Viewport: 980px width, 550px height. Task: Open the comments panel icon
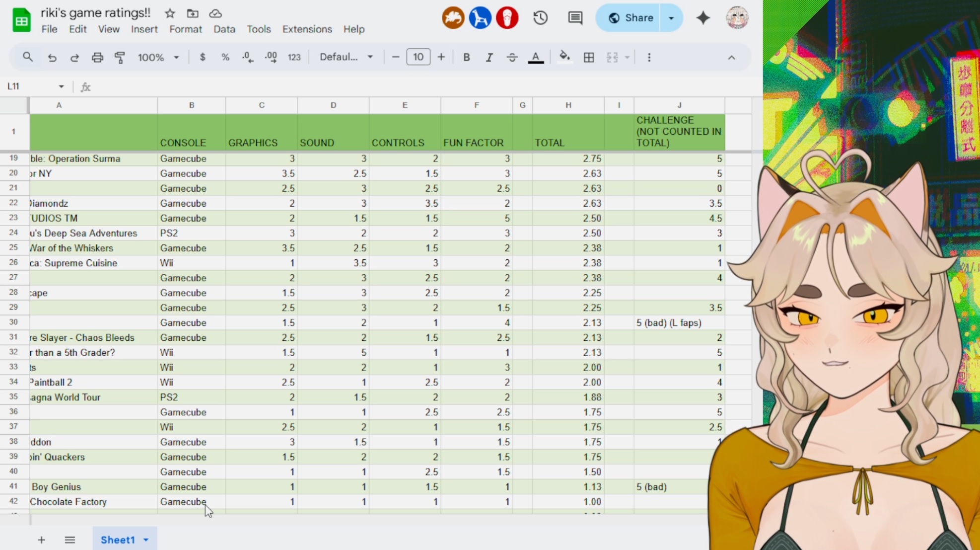click(x=575, y=18)
